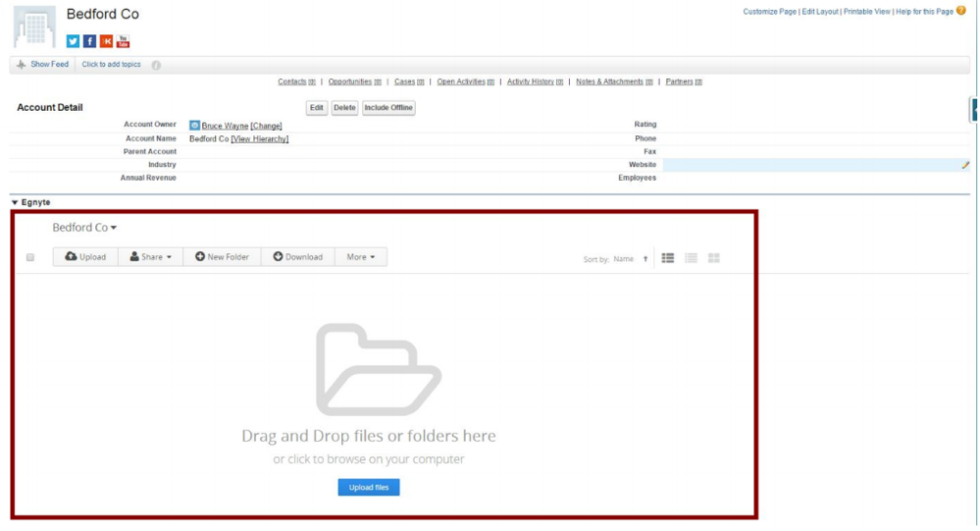
Task: Collapse the Egnyte section
Action: [15, 202]
